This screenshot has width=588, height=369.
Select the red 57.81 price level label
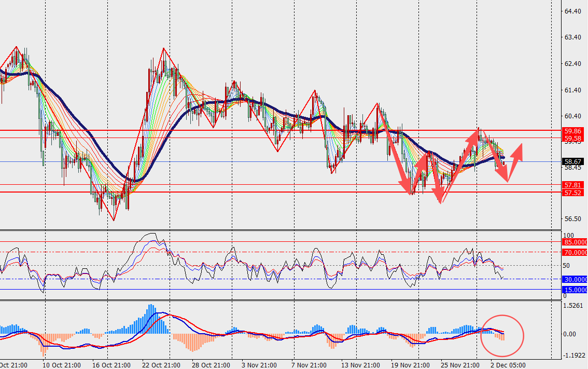point(572,185)
